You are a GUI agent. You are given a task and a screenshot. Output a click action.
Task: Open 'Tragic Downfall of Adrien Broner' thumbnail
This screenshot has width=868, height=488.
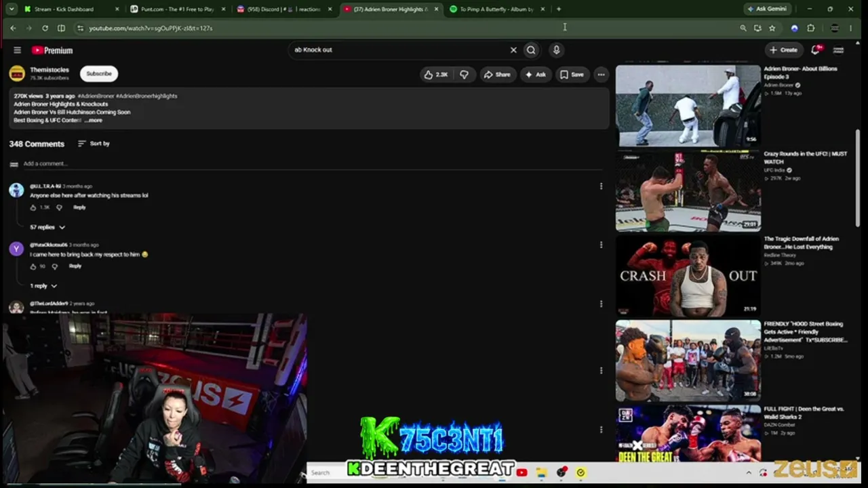[x=688, y=275]
